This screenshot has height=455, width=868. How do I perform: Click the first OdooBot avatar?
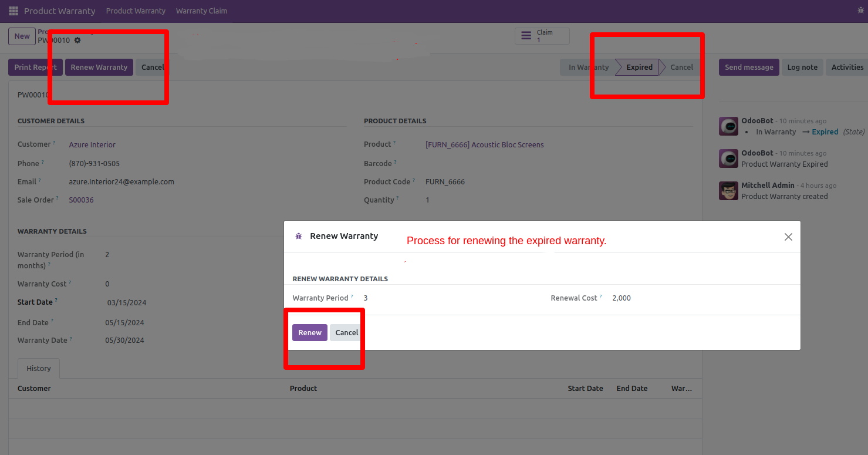728,126
